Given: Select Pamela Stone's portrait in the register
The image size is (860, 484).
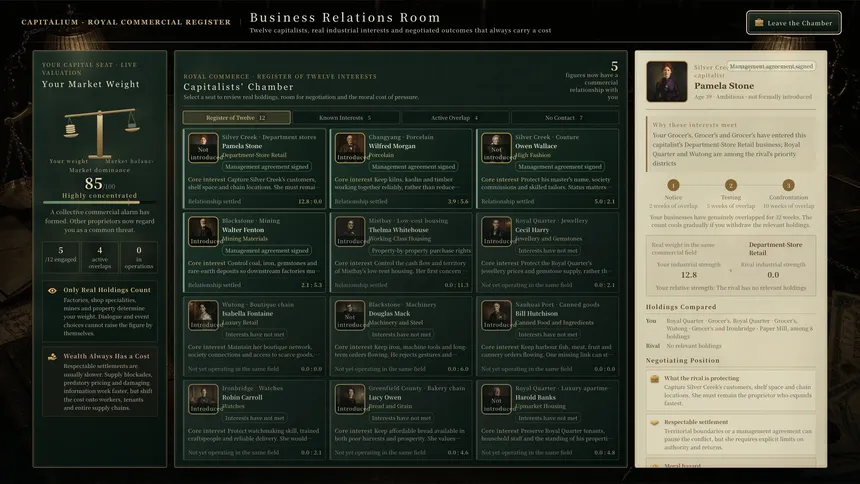Looking at the screenshot, I should 203,148.
